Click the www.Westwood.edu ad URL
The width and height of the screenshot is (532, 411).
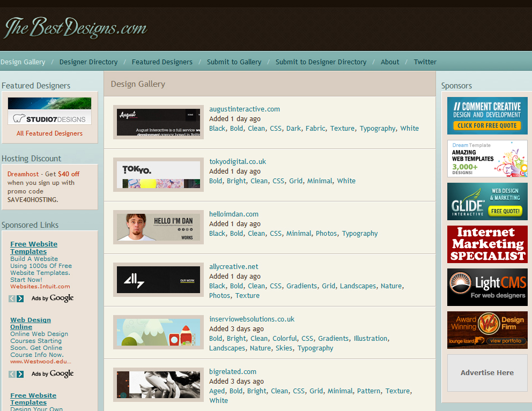click(x=41, y=362)
